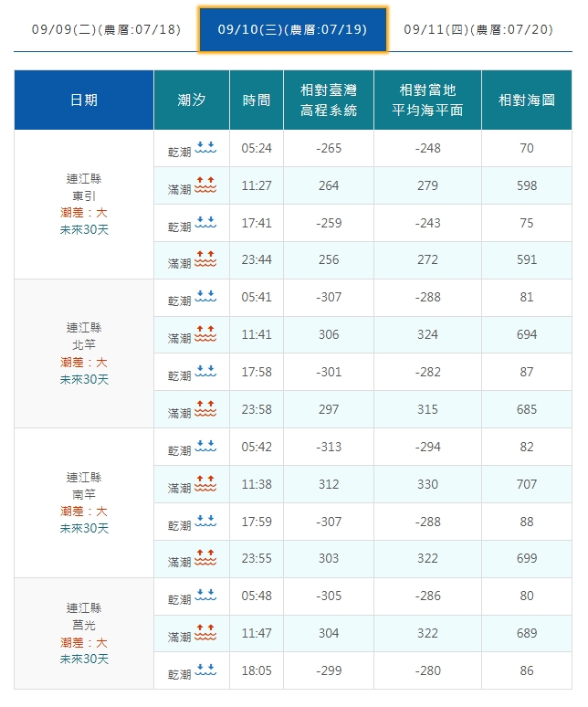This screenshot has width=588, height=707.
Task: Open 未來30天 forecast link for 南竿
Action: (84, 528)
